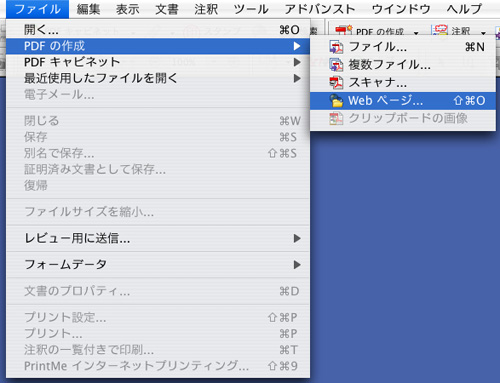Screen dimensions: 500x383
Task: Open the PDF の作成 toolbar dropdown arrow
Action: coord(416,33)
